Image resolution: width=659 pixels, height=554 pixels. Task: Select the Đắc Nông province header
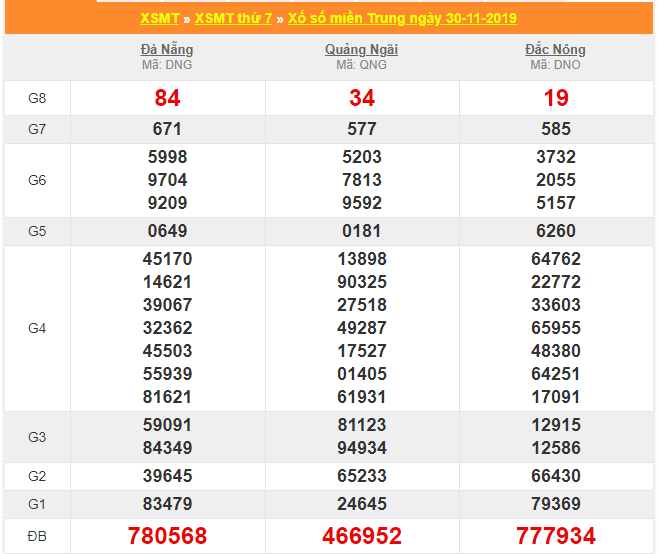pos(555,49)
